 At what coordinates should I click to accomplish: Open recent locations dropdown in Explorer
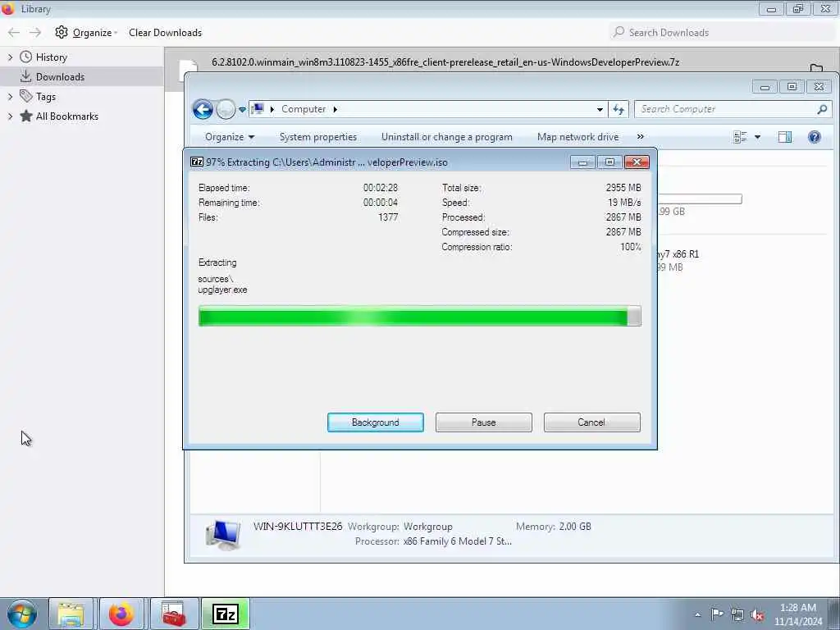[x=242, y=109]
